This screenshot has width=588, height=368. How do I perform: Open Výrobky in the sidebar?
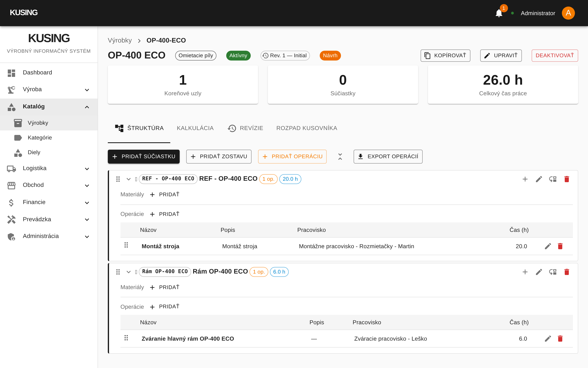pyautogui.click(x=49, y=123)
